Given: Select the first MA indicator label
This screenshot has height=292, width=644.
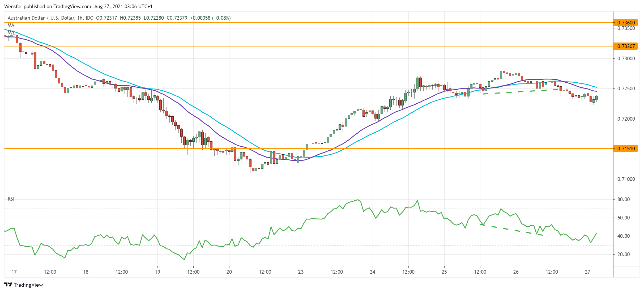Looking at the screenshot, I should (x=11, y=25).
